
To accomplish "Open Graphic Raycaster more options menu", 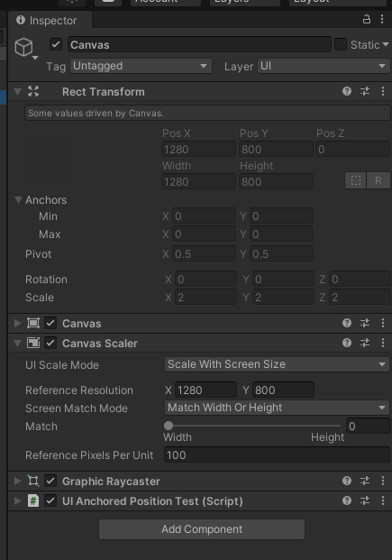I will pos(383,481).
